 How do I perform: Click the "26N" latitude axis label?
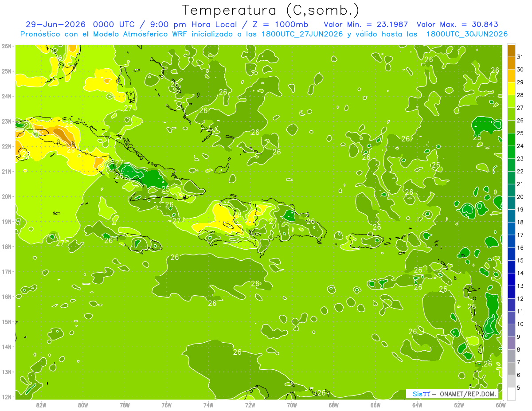[x=7, y=46]
